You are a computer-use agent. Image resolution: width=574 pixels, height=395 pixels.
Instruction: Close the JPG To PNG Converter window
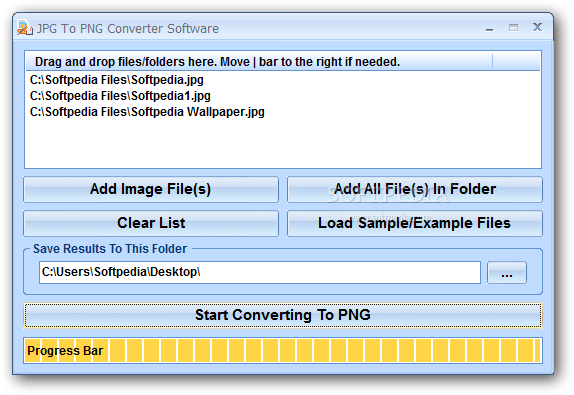pyautogui.click(x=537, y=27)
